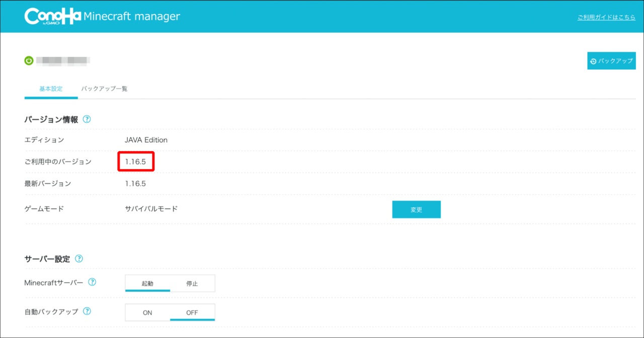This screenshot has width=644, height=338.
Task: Turn automatic backup ON
Action: 147,312
